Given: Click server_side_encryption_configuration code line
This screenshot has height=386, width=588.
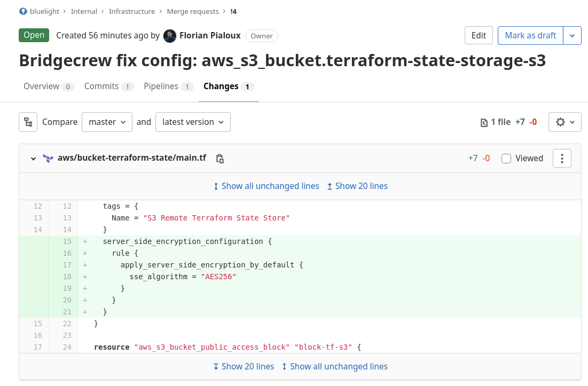Looking at the screenshot, I should [187, 241].
